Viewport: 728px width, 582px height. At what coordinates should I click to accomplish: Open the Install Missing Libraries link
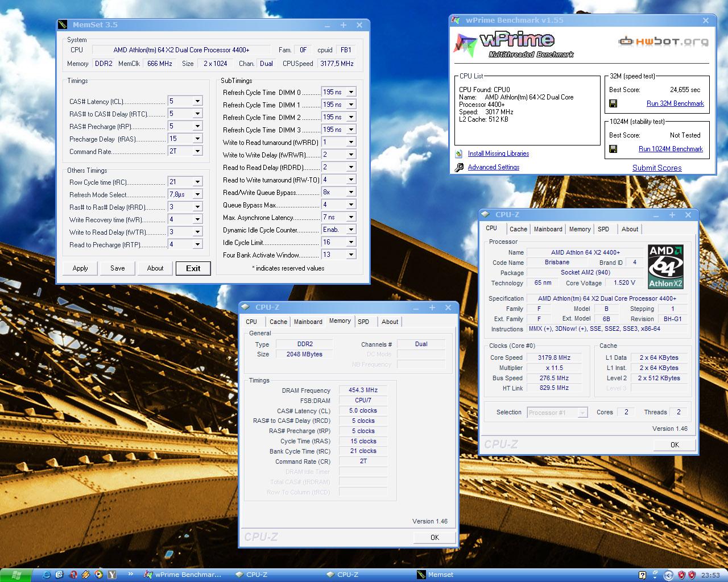[x=498, y=153]
